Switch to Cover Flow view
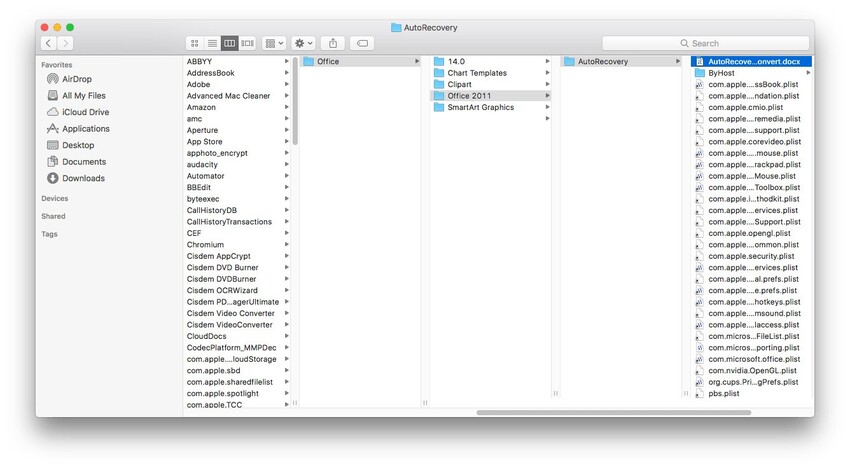 pyautogui.click(x=248, y=43)
